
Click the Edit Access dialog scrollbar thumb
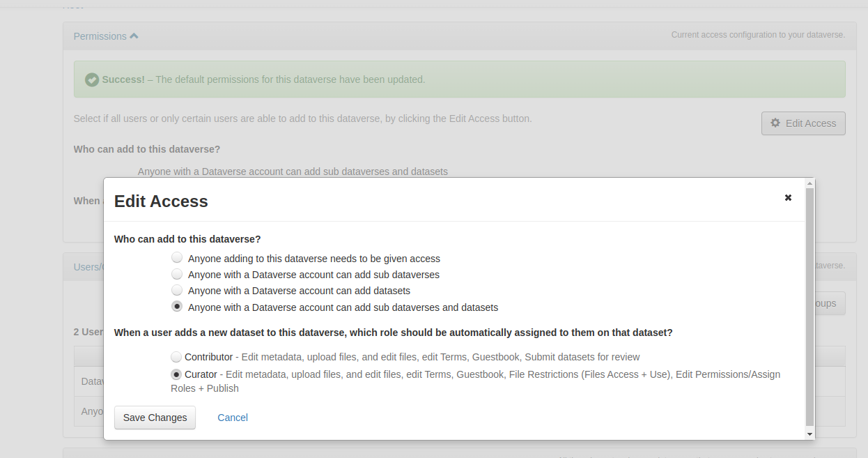point(809,307)
